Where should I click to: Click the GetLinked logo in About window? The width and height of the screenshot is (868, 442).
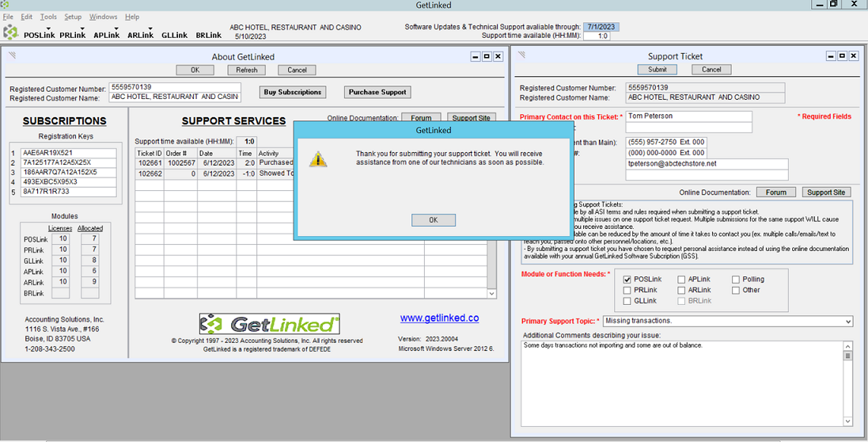tap(270, 324)
